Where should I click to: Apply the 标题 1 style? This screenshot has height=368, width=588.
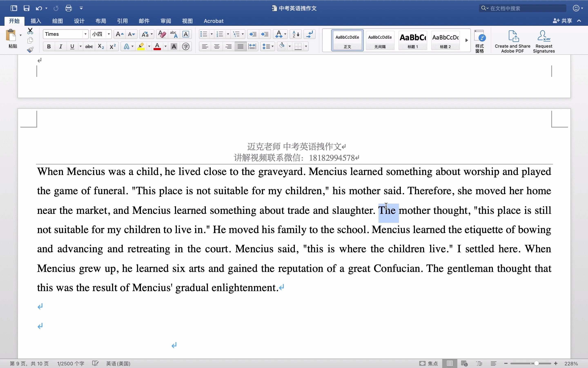tap(413, 40)
